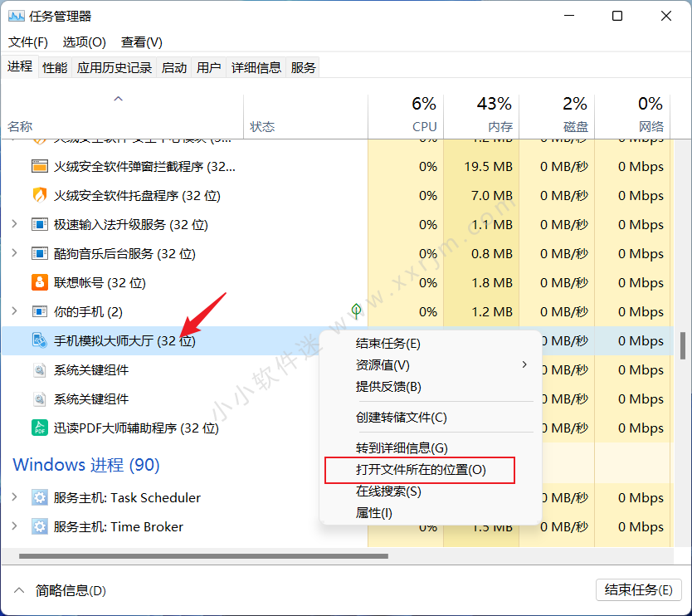Click the icon beside 酷狗音乐后台服务
This screenshot has height=616, width=692.
tap(40, 254)
